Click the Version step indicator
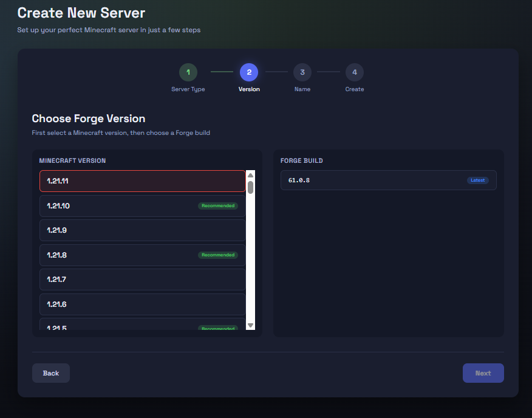This screenshot has width=532, height=418. tap(249, 72)
